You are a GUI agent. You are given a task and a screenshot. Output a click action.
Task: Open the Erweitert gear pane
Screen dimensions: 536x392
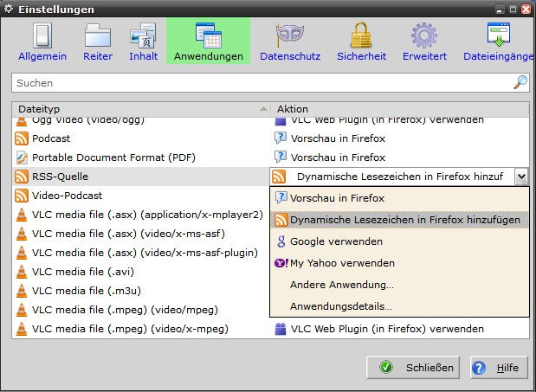click(424, 42)
